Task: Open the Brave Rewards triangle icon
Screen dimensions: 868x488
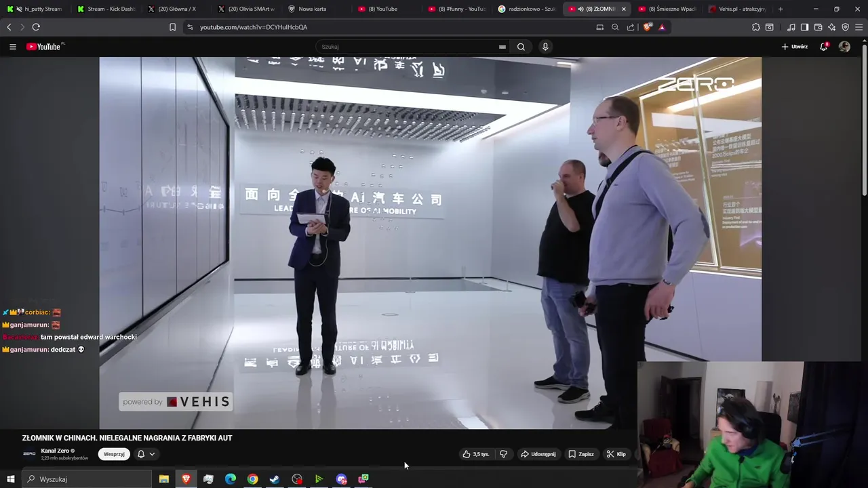Action: [662, 27]
